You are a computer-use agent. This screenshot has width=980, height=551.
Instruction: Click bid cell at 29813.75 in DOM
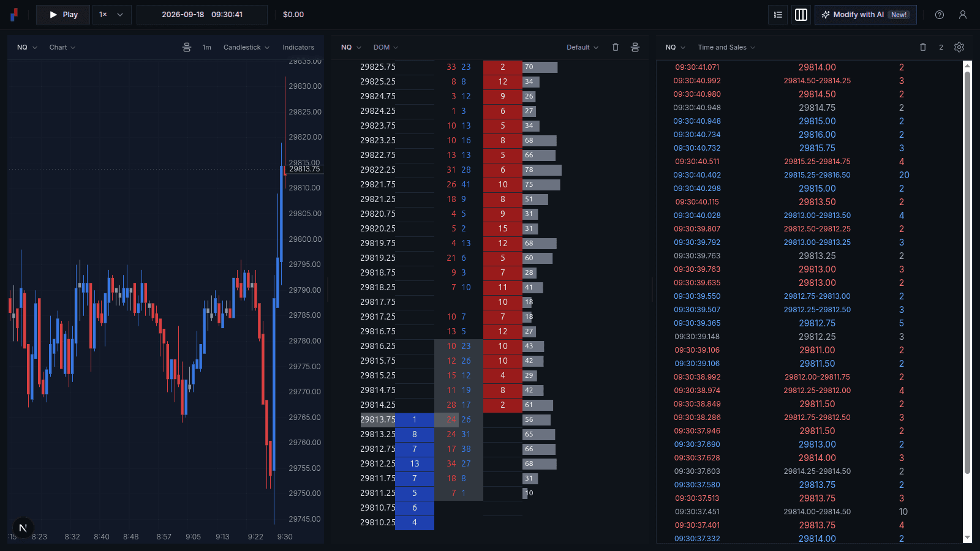pos(415,419)
